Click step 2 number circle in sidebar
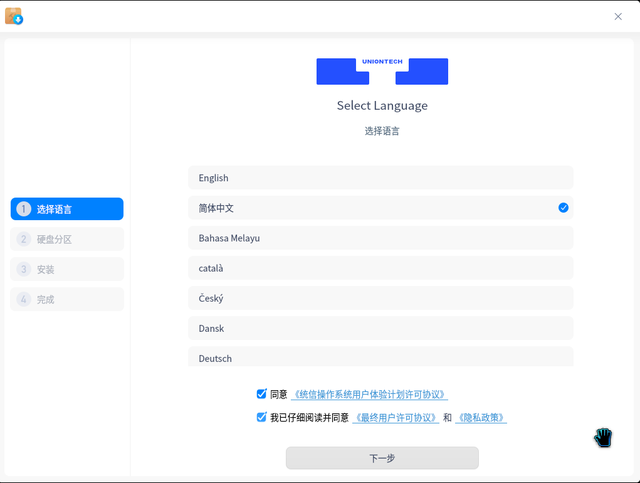This screenshot has height=483, width=640. (24, 239)
